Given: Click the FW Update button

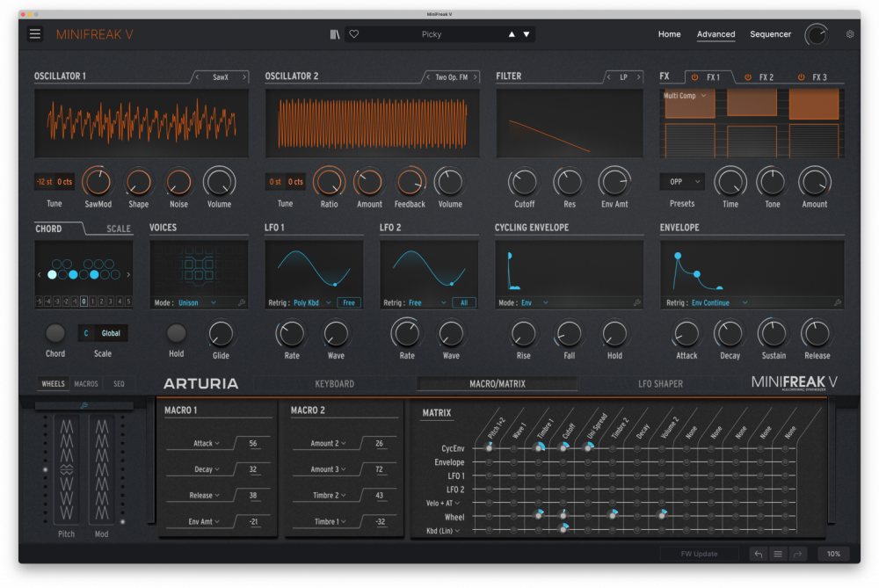Looking at the screenshot, I should coord(699,554).
